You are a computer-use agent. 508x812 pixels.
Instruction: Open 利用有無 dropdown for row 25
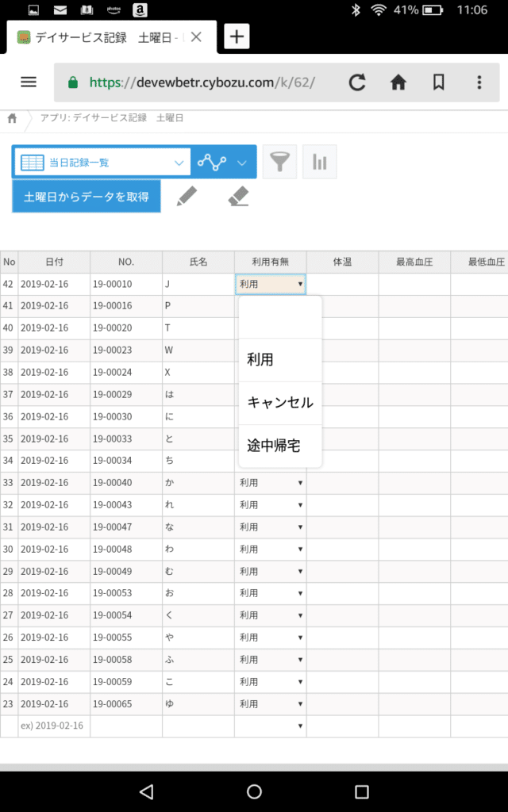pos(271,660)
